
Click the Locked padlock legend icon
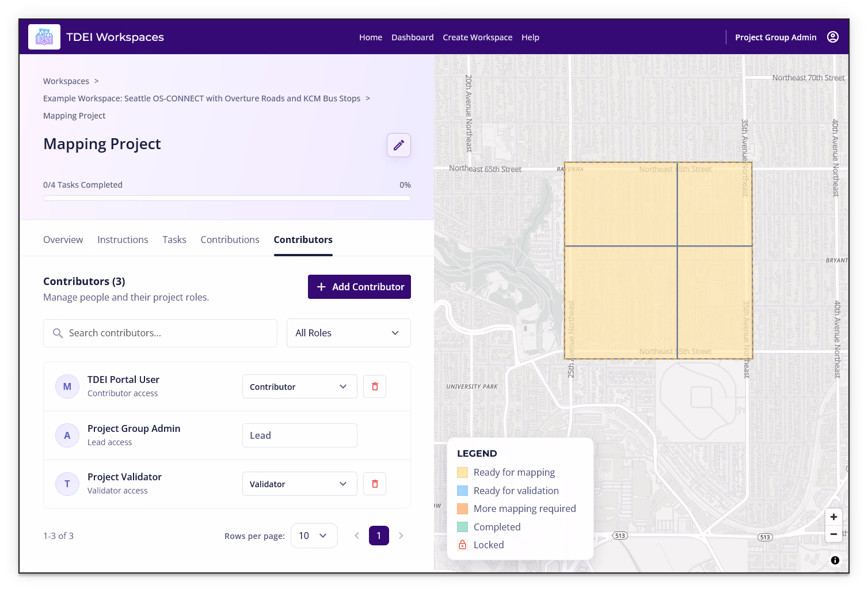(x=462, y=545)
